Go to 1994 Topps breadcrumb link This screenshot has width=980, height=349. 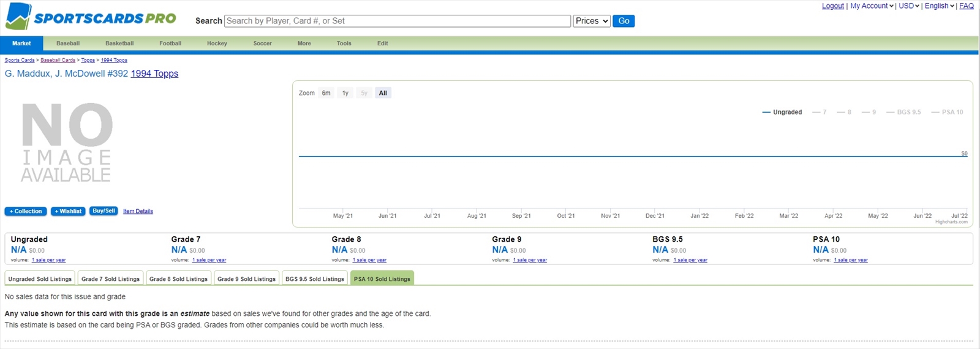114,60
